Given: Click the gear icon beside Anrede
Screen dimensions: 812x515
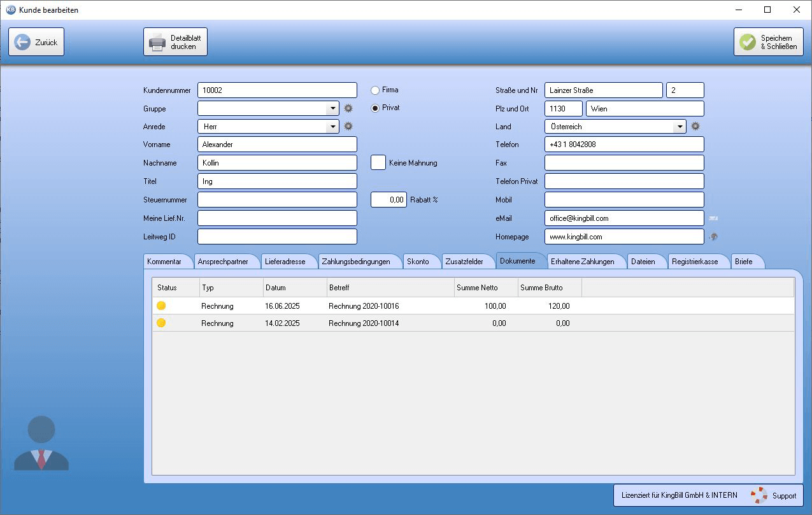Looking at the screenshot, I should [348, 127].
